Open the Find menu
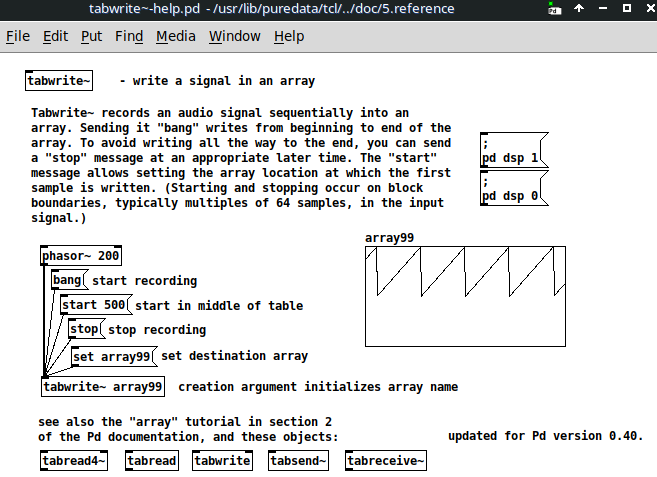This screenshot has height=477, width=657. [x=129, y=36]
